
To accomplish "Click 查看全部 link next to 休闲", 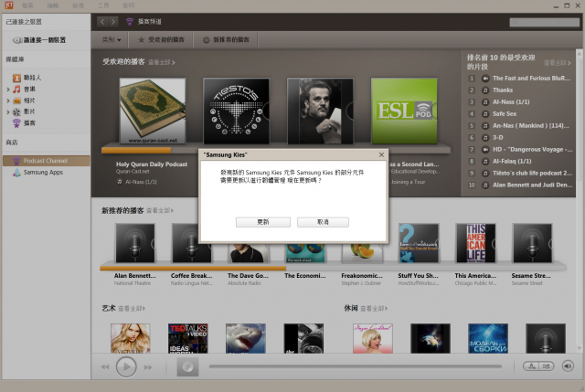I will click(374, 309).
